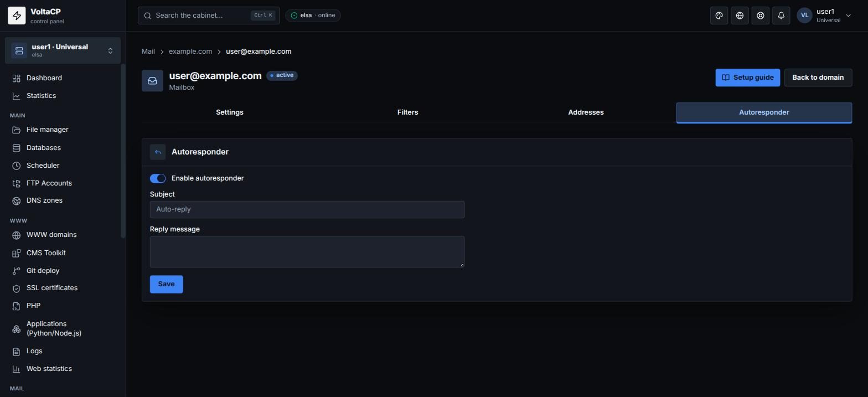Open WWW domains in the sidebar
This screenshot has width=868, height=397.
click(63, 235)
